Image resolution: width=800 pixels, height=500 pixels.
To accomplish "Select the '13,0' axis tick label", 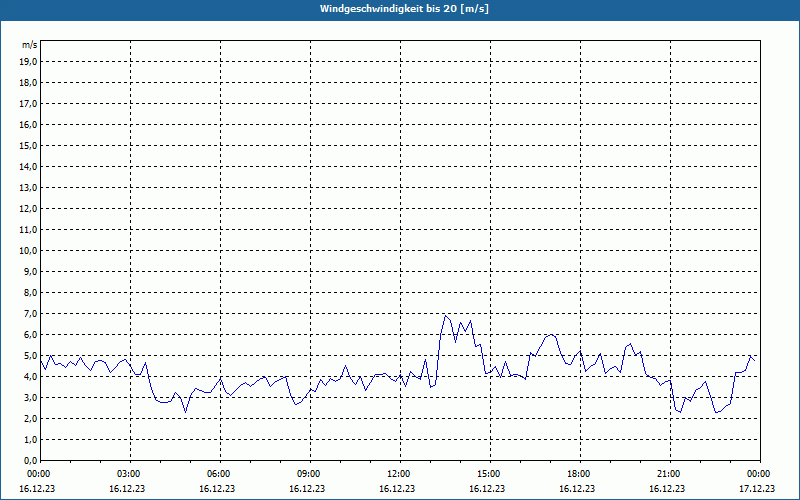I will point(29,188).
